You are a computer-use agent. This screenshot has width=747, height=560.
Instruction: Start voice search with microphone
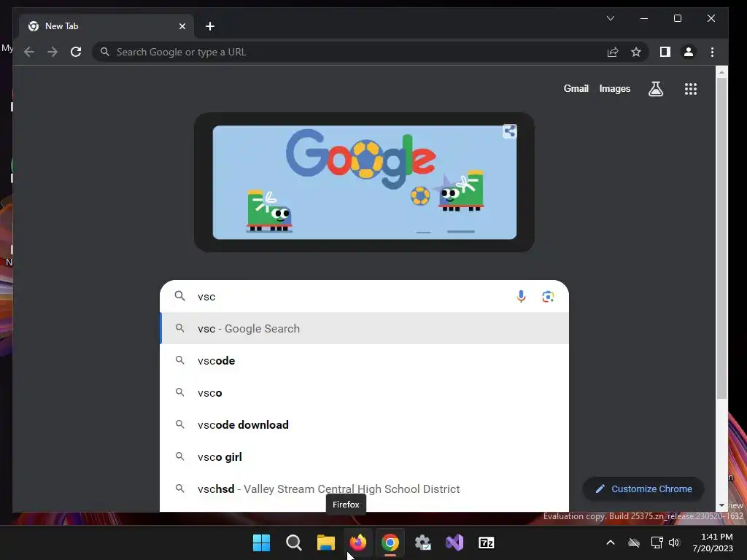[521, 296]
